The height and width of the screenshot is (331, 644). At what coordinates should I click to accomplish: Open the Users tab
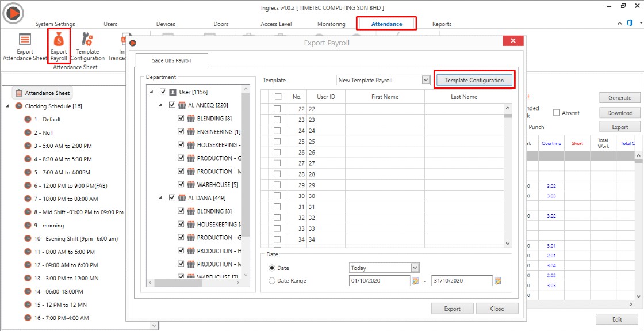(110, 24)
